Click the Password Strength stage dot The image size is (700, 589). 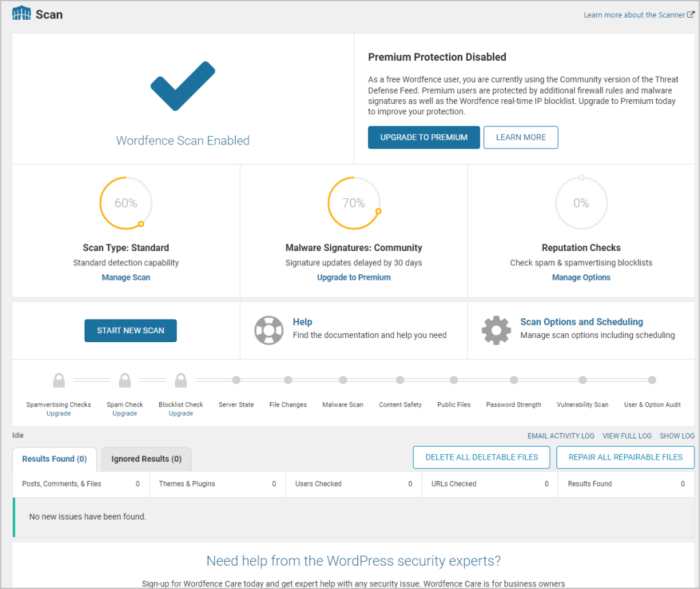point(514,380)
